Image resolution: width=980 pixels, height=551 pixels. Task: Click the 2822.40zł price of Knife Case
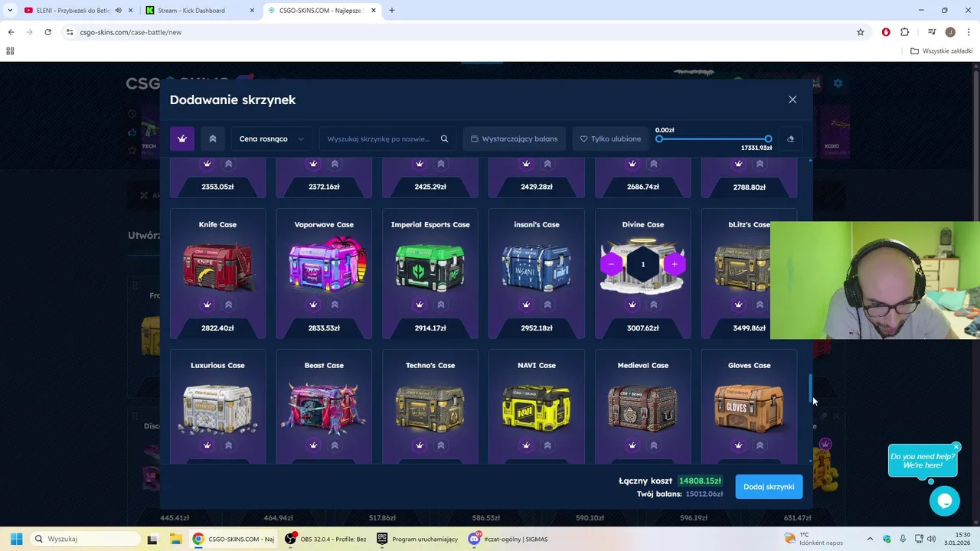click(217, 328)
